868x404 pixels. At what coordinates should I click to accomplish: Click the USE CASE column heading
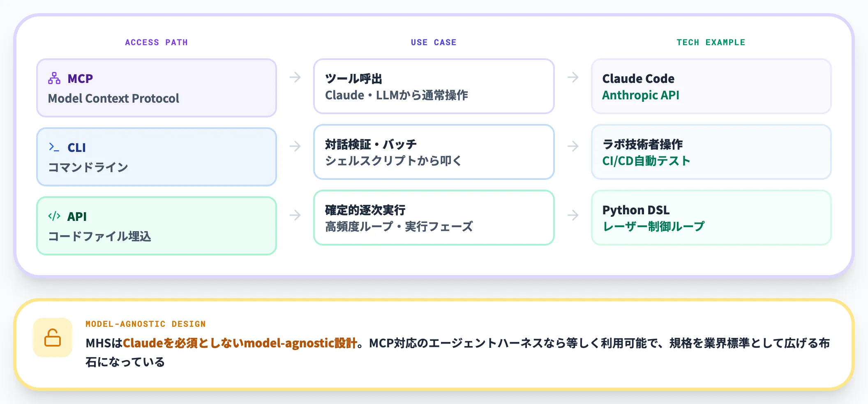[434, 42]
